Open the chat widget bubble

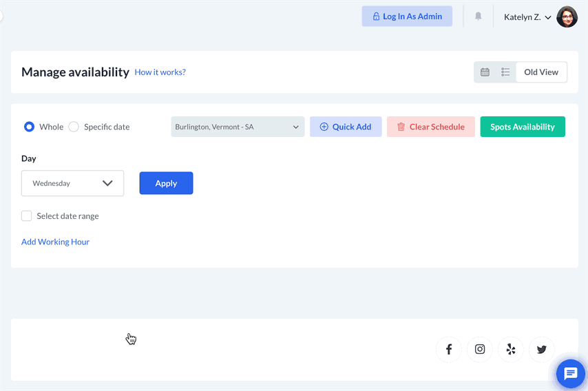click(570, 374)
